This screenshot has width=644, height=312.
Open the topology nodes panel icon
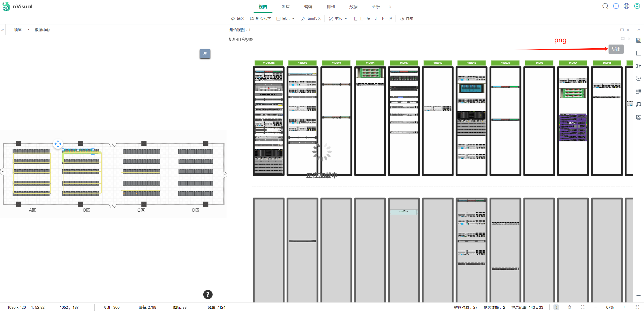tap(638, 66)
